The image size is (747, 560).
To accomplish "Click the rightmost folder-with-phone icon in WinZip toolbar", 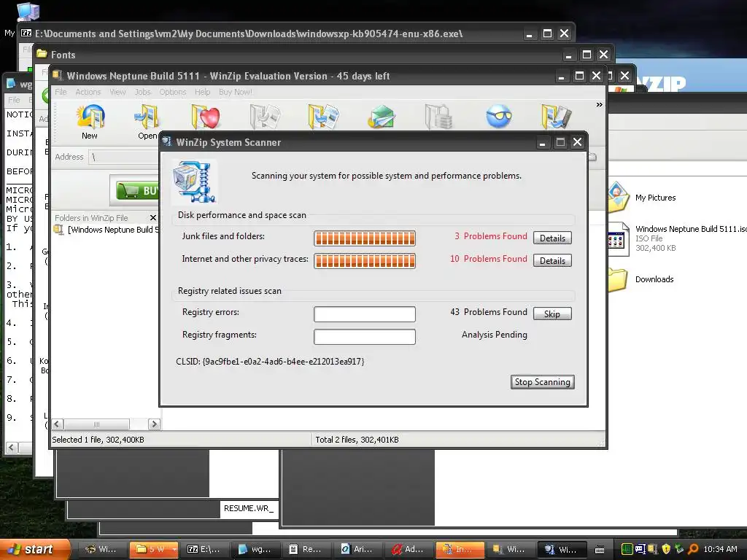I will pos(556,117).
